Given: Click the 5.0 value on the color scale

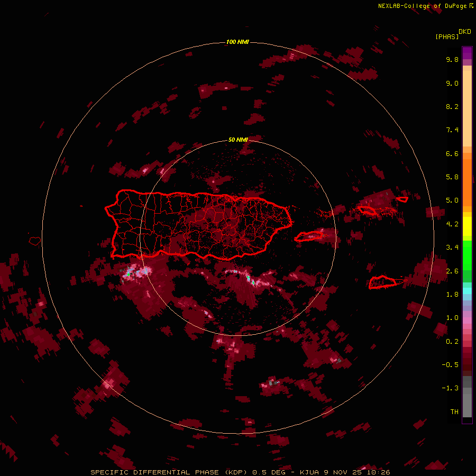Looking at the screenshot, I should 452,200.
